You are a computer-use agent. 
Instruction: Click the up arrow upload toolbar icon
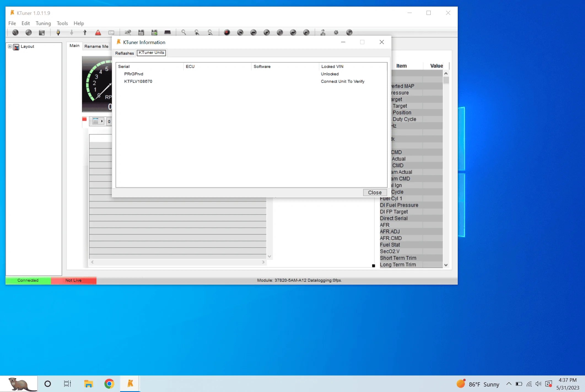(x=85, y=33)
